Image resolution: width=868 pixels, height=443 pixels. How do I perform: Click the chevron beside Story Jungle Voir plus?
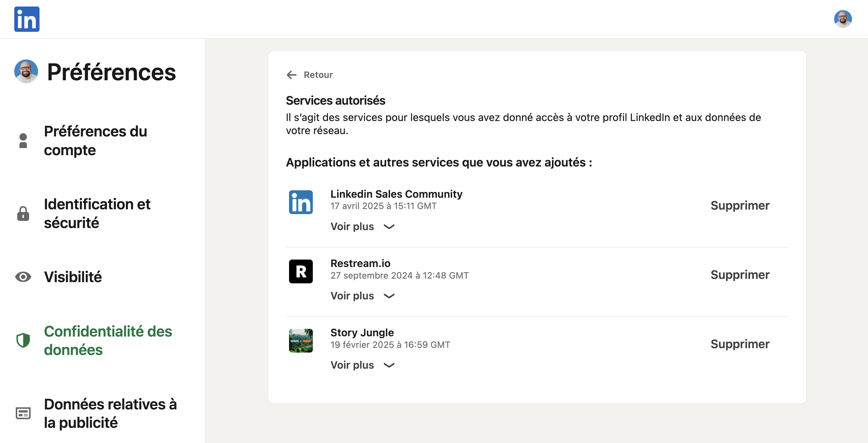(389, 365)
